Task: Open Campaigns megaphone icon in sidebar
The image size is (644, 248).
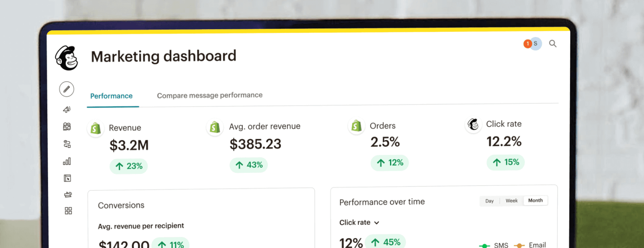Action: pyautogui.click(x=67, y=109)
